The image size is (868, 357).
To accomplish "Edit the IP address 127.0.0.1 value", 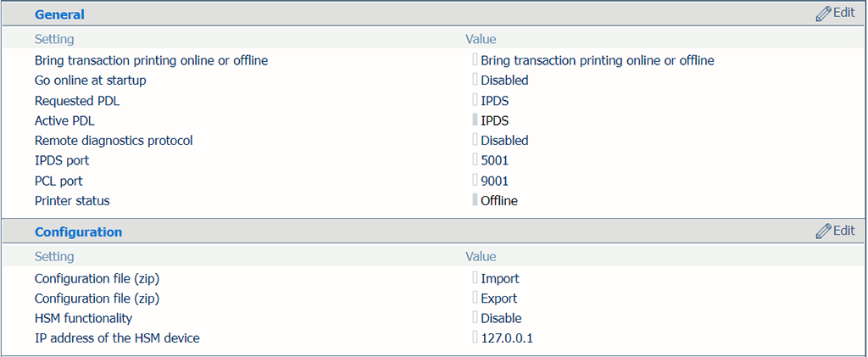I will (x=507, y=337).
